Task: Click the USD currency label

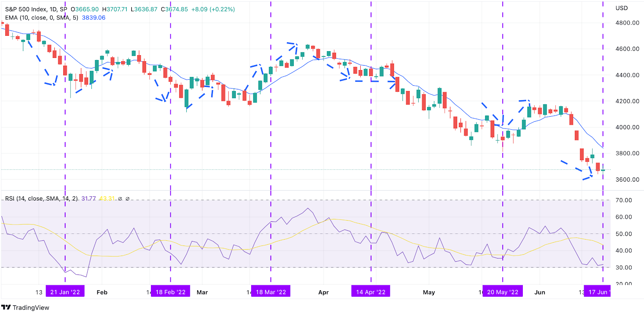Action: click(x=621, y=8)
